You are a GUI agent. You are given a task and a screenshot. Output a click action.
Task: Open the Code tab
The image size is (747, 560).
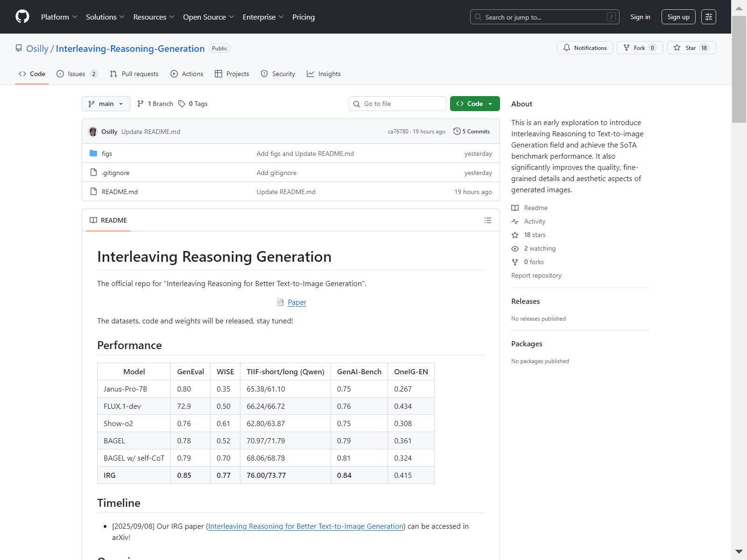coord(32,74)
